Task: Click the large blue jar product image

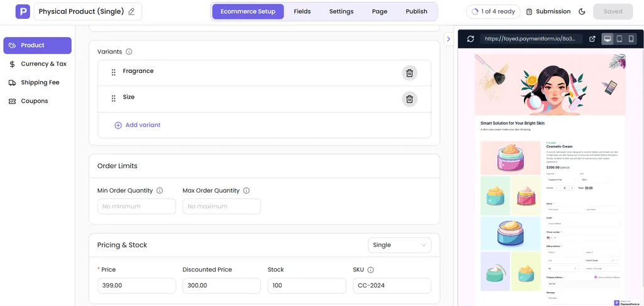Action: [511, 234]
